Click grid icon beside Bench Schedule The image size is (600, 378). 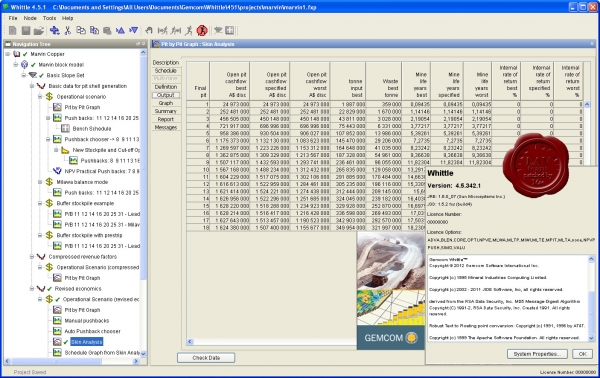65,129
